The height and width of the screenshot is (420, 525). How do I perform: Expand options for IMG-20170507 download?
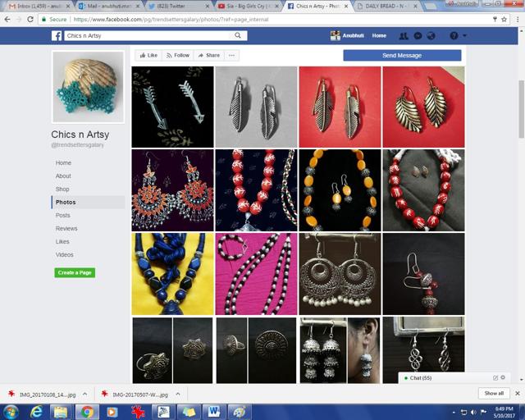pyautogui.click(x=178, y=395)
